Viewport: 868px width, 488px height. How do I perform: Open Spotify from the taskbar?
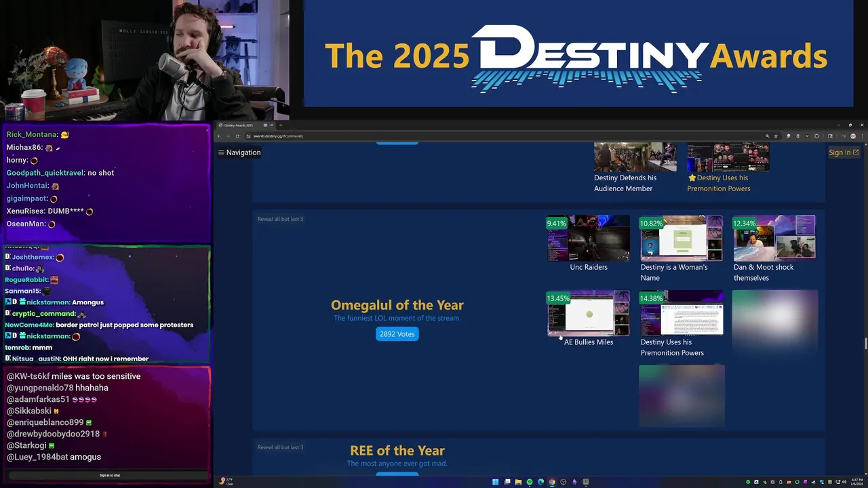coord(530,482)
